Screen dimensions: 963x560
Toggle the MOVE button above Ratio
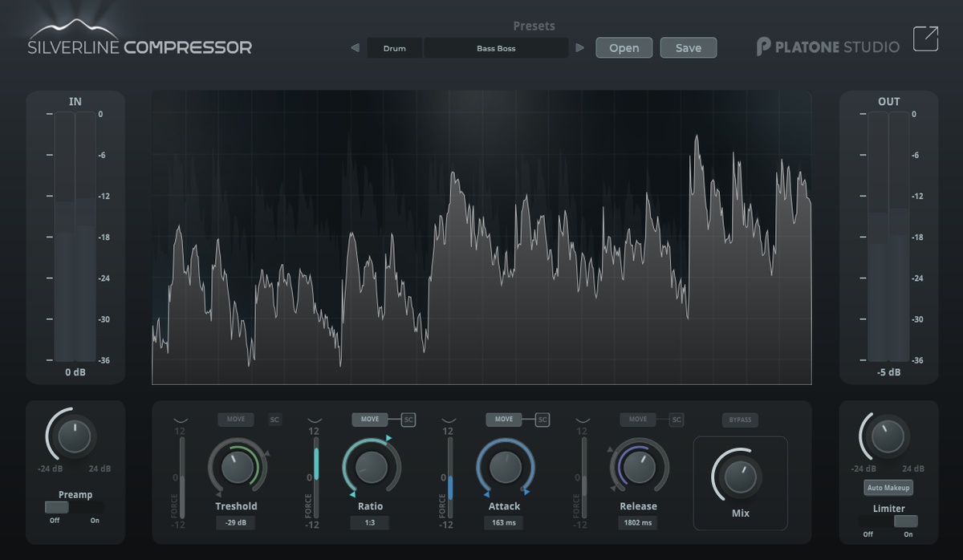point(370,420)
